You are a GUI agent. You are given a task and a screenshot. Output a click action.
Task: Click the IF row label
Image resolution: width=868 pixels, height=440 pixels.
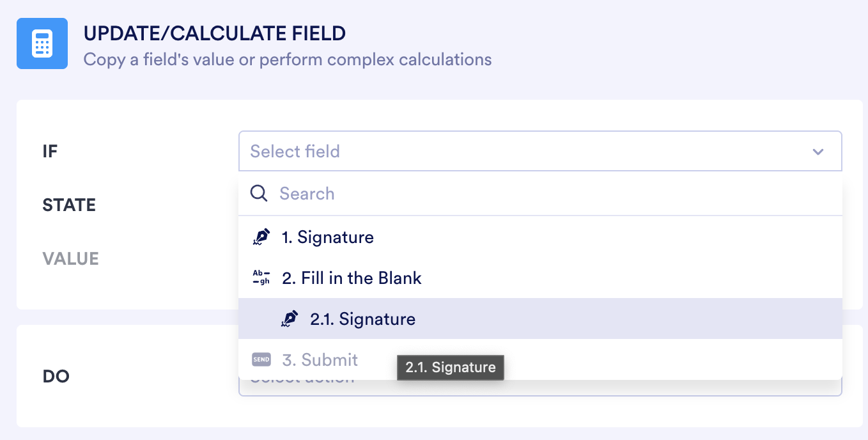pyautogui.click(x=50, y=151)
